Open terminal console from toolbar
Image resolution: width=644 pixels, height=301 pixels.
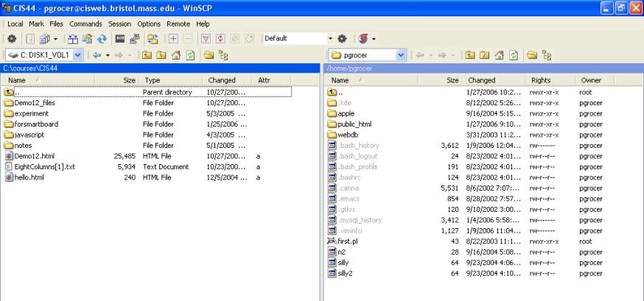[x=119, y=38]
